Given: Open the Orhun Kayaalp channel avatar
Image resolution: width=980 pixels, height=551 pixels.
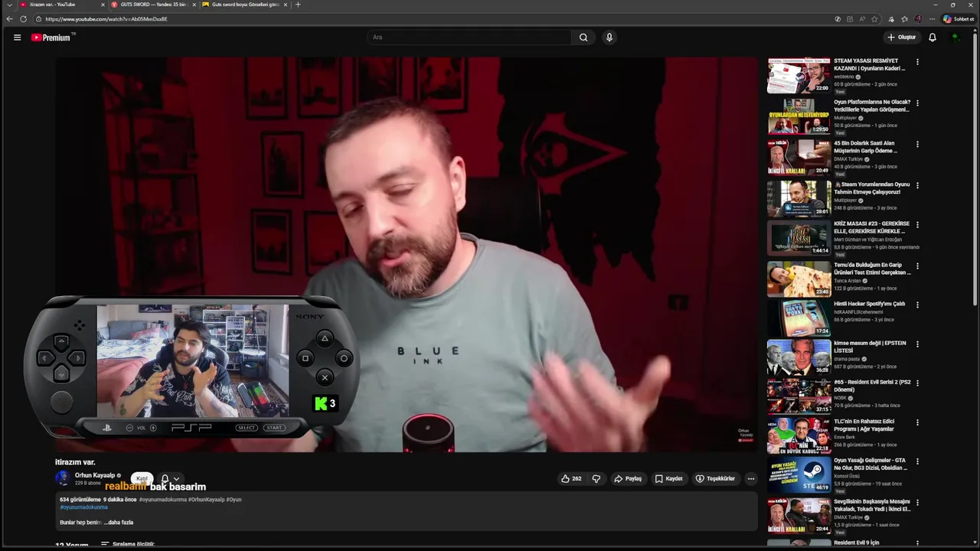Looking at the screenshot, I should coord(63,478).
